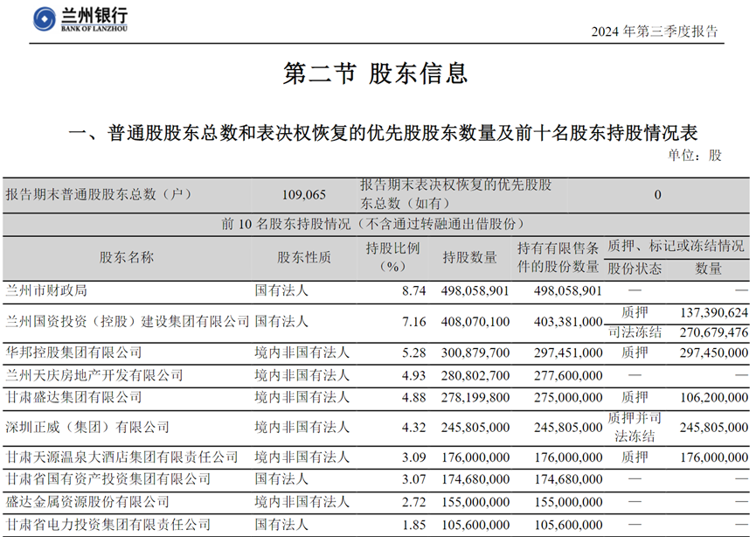Click the restricted shares value 275,000,000
756x537 pixels.
pyautogui.click(x=568, y=398)
